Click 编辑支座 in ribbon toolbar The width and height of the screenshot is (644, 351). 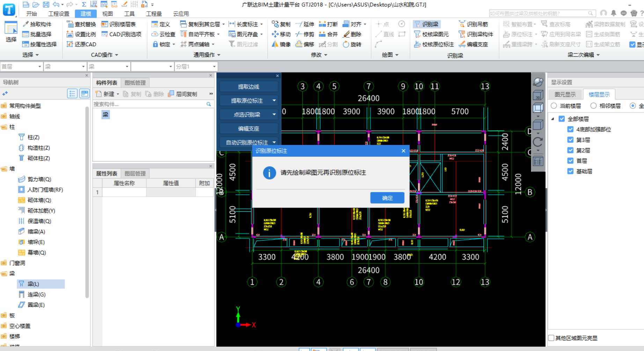pyautogui.click(x=473, y=44)
